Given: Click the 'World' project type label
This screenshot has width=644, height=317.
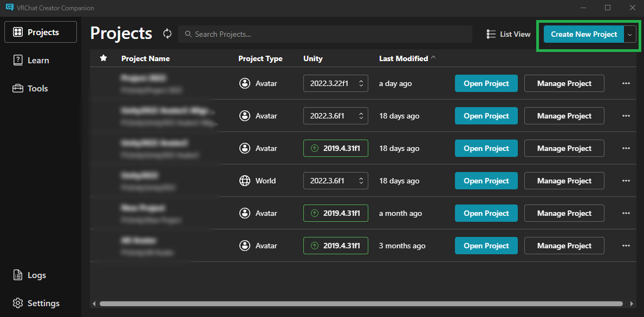Looking at the screenshot, I should tap(266, 181).
